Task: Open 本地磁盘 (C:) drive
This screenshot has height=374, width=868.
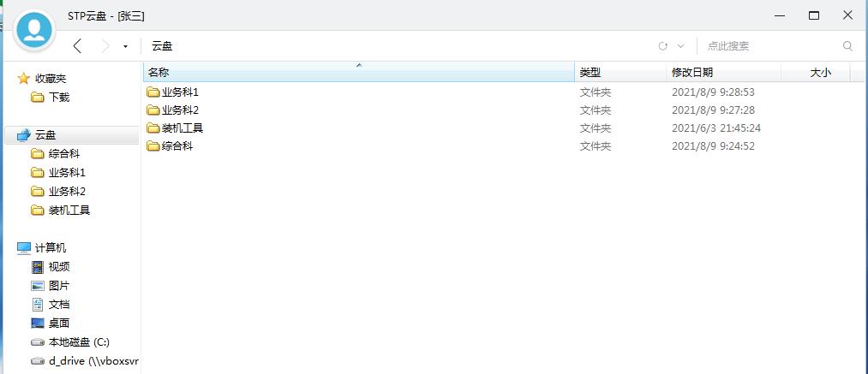Action: point(79,342)
